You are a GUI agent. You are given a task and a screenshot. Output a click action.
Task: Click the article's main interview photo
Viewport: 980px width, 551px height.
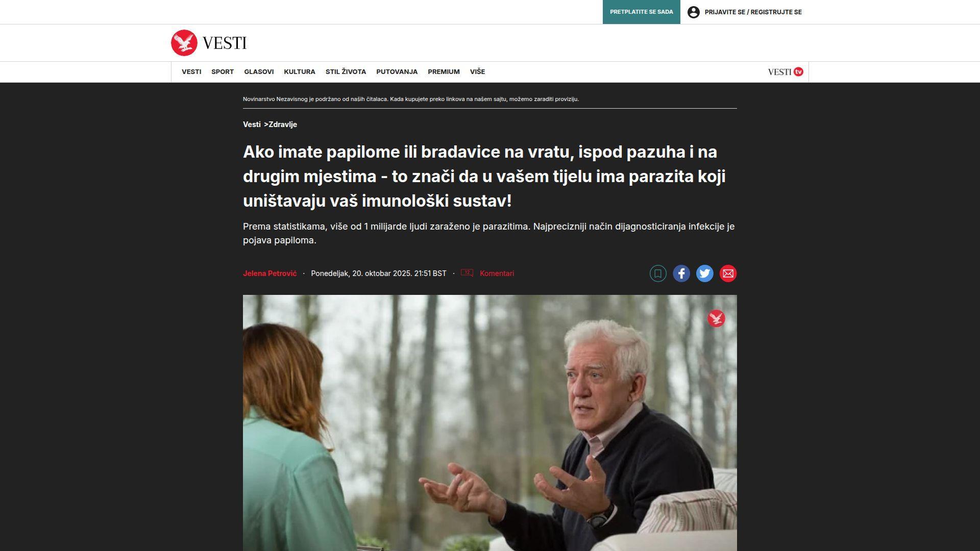pyautogui.click(x=489, y=422)
